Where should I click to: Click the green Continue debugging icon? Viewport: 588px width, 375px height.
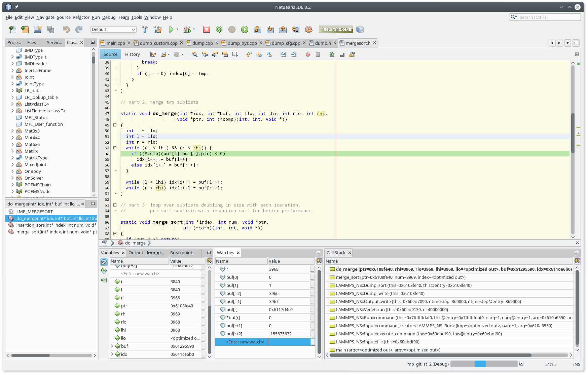(x=245, y=30)
